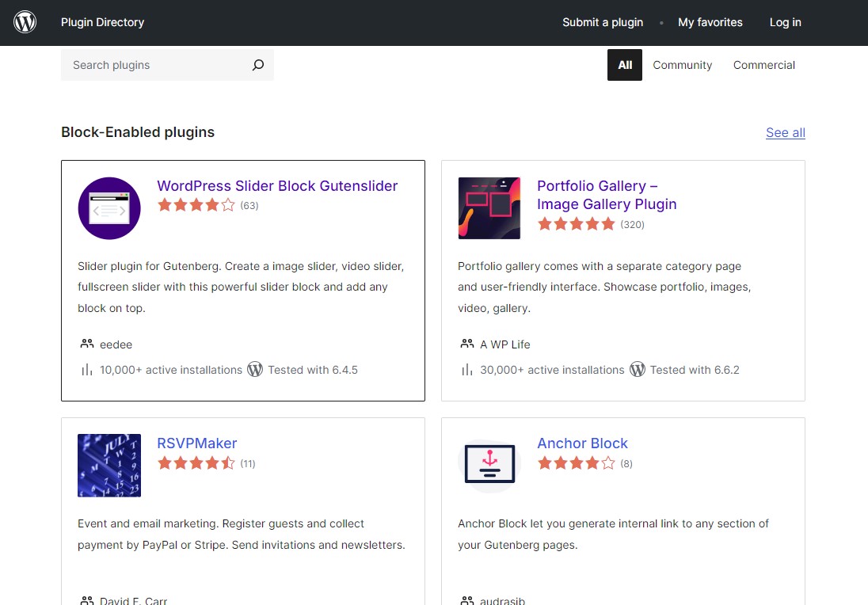Click the author icon beside audrasjb
Image resolution: width=868 pixels, height=605 pixels.
pyautogui.click(x=467, y=600)
